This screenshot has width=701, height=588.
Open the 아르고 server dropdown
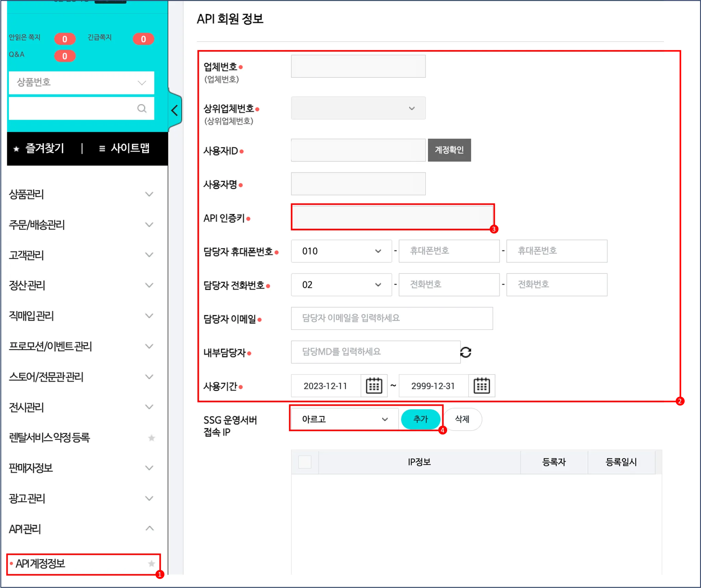pyautogui.click(x=344, y=419)
